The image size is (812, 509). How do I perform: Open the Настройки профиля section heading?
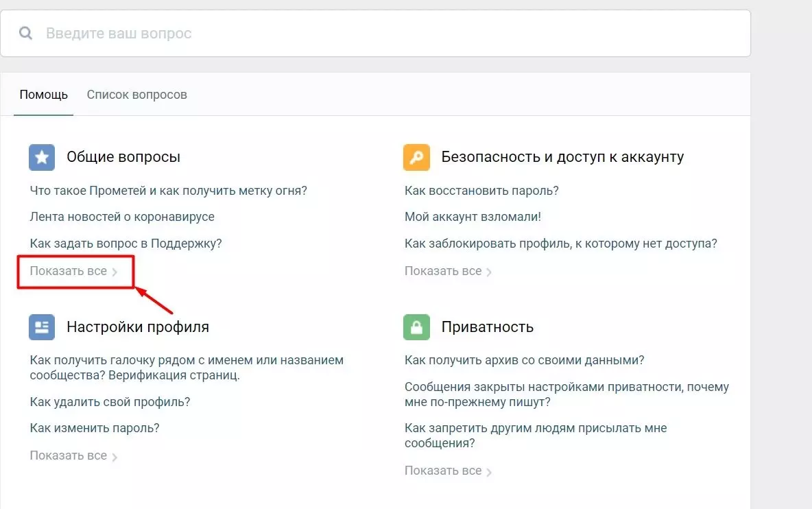click(x=138, y=327)
